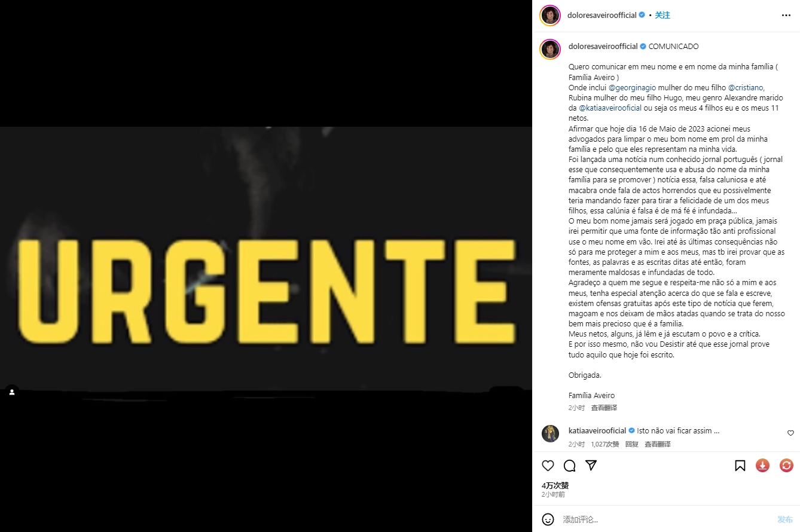Open comments with speech bubble icon

click(x=570, y=466)
